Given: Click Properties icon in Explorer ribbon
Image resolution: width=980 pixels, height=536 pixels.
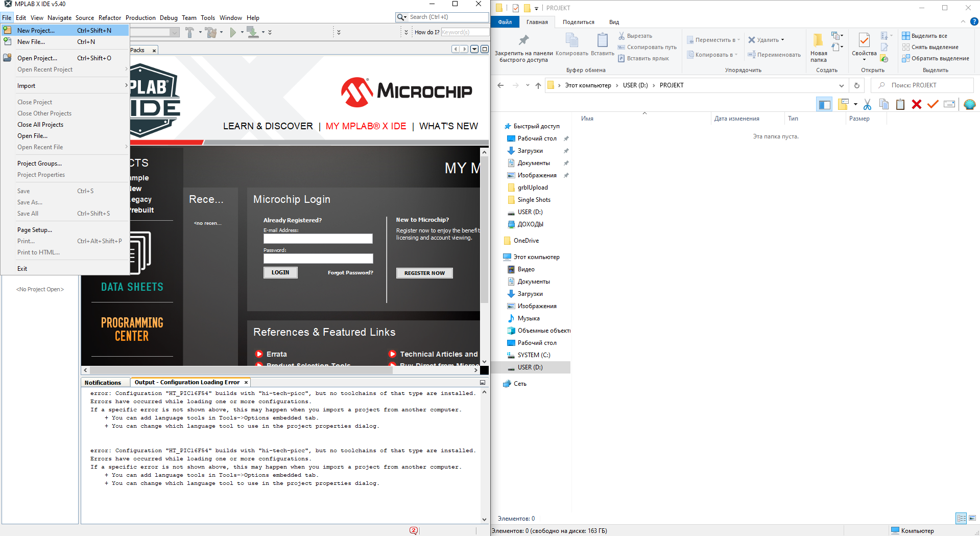Looking at the screenshot, I should [864, 41].
